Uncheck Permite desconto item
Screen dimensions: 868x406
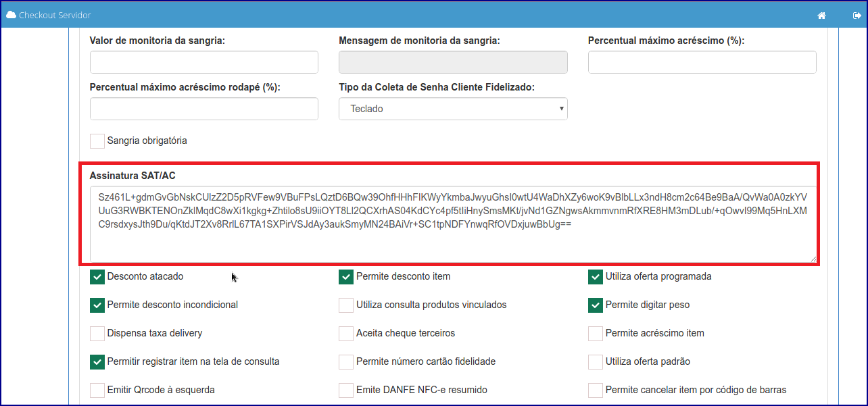[346, 276]
